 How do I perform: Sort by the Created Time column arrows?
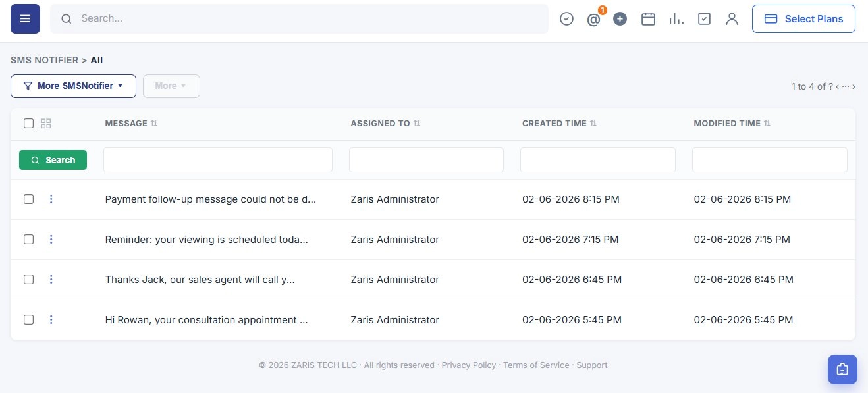pos(593,124)
